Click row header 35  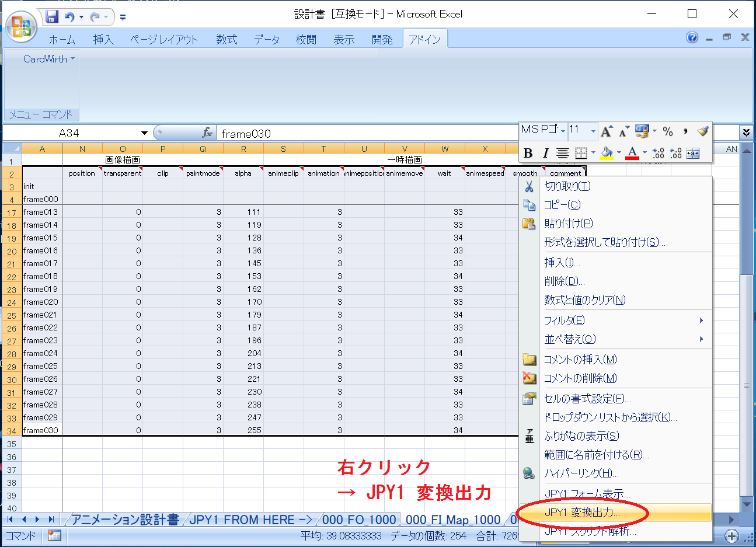12,444
